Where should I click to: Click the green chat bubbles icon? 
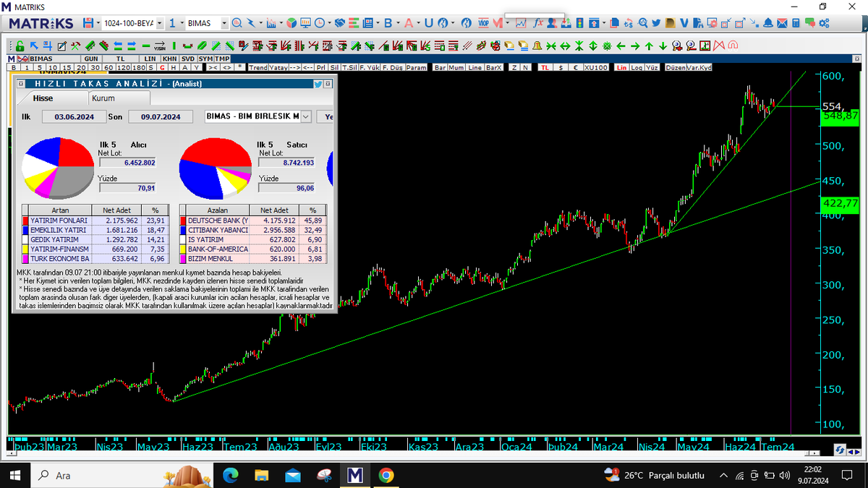[x=810, y=23]
